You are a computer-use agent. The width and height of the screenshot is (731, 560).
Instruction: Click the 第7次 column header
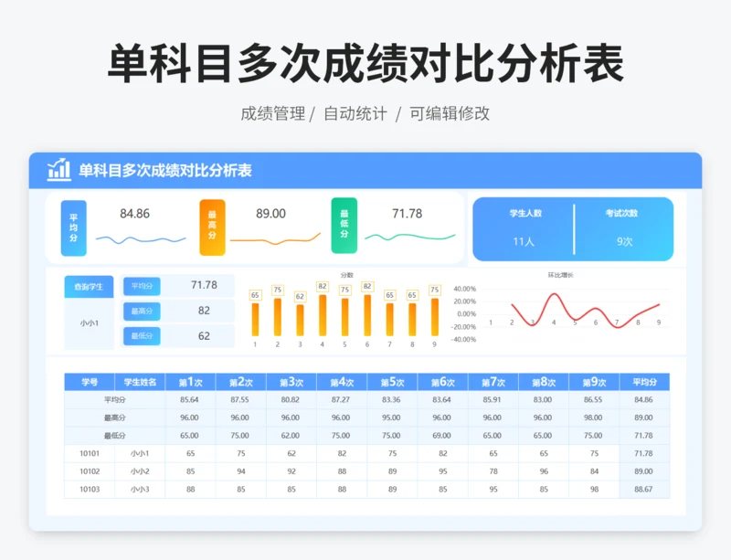coord(493,382)
